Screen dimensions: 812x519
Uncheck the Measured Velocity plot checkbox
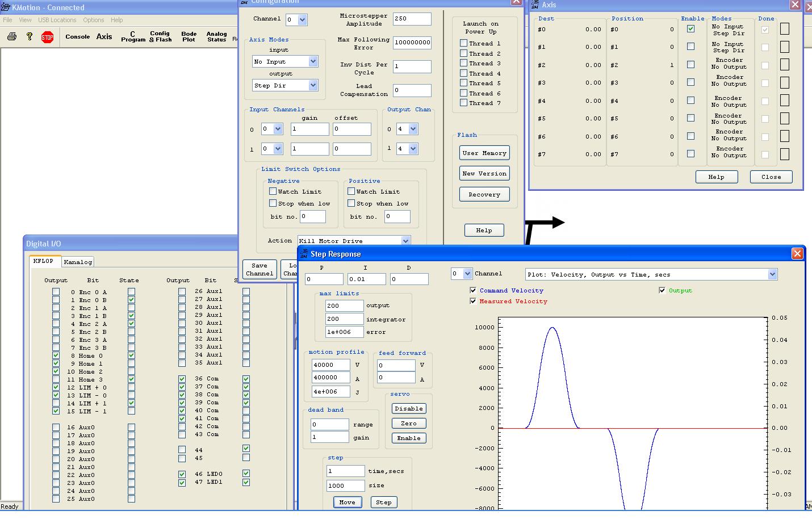coord(473,301)
